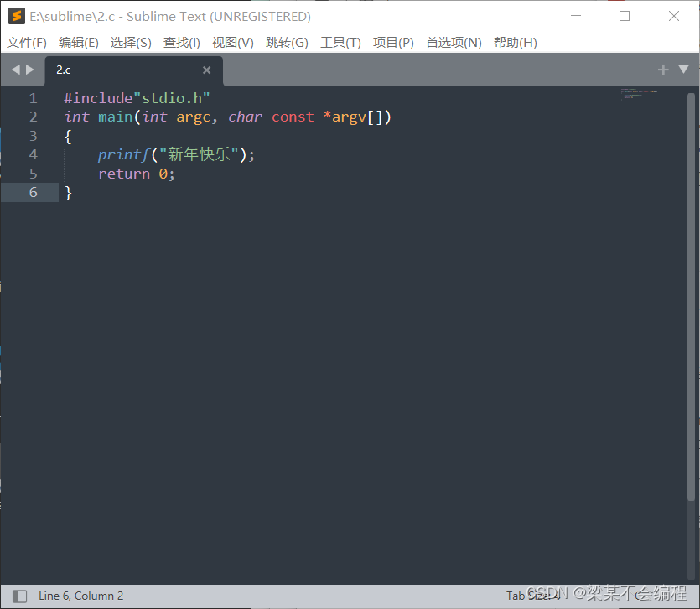Viewport: 700px width, 609px height.
Task: Go to next tab with right arrow
Action: click(30, 70)
